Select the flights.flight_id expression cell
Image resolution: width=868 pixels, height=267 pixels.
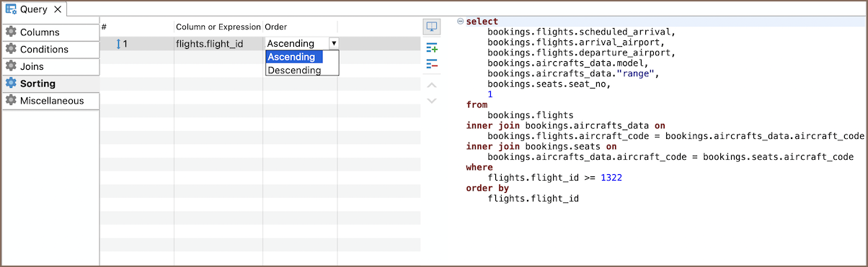click(x=219, y=44)
